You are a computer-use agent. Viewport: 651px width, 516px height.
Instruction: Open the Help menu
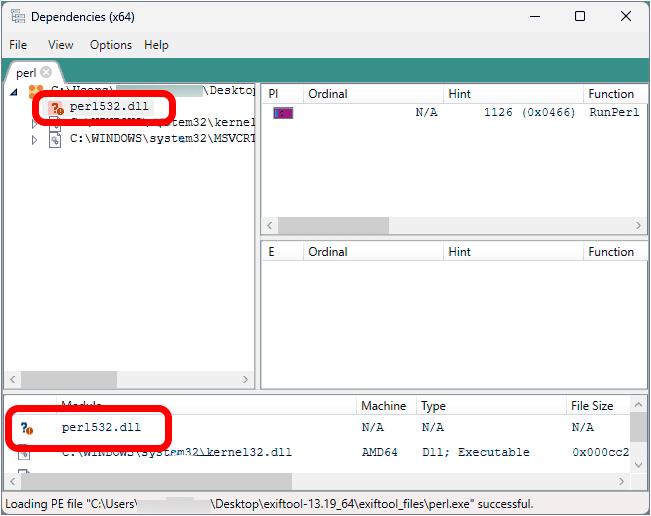pyautogui.click(x=156, y=45)
